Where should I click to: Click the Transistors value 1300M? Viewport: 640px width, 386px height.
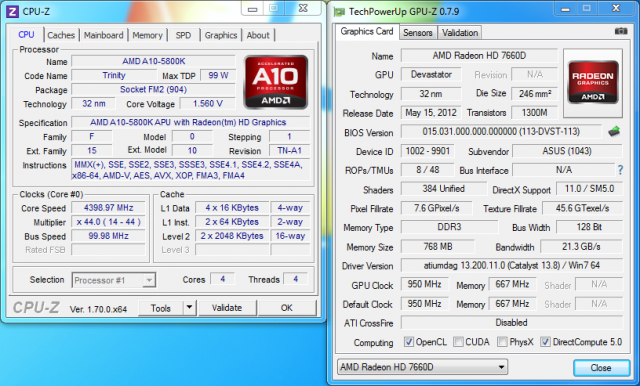click(534, 113)
